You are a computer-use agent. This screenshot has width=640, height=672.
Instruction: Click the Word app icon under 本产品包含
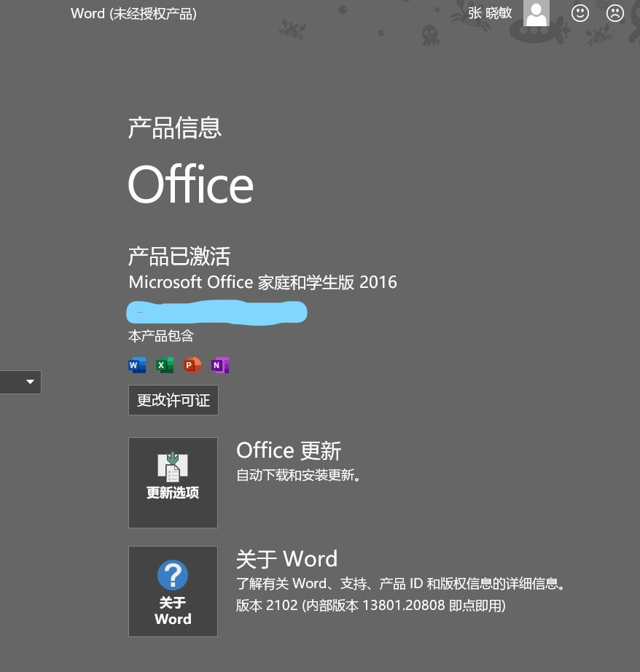pyautogui.click(x=137, y=365)
